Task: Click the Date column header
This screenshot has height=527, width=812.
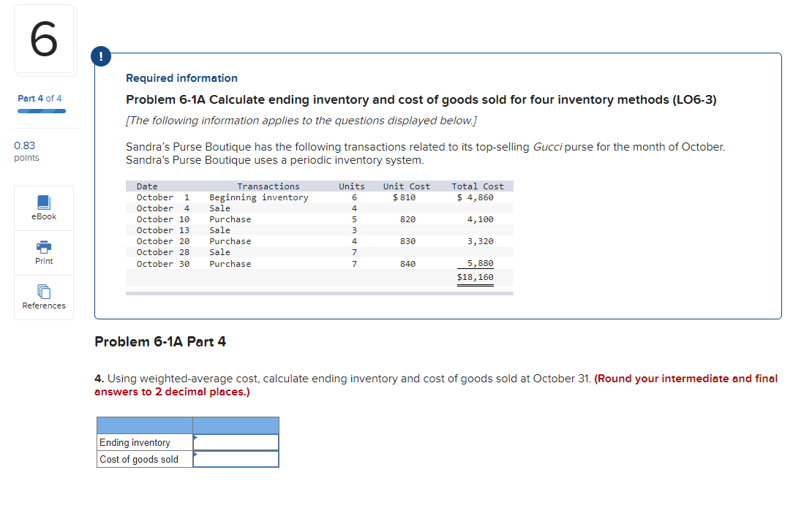Action: point(147,186)
